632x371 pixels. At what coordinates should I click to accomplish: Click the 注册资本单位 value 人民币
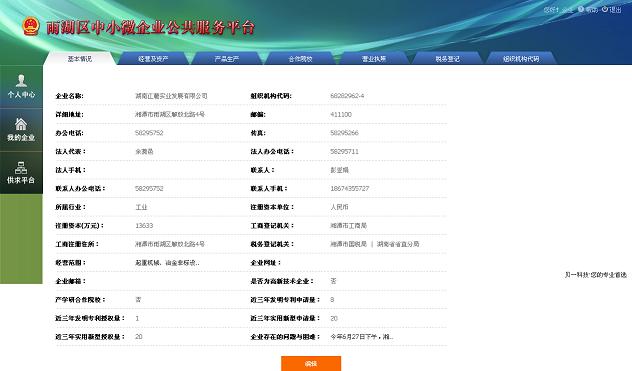pos(339,207)
